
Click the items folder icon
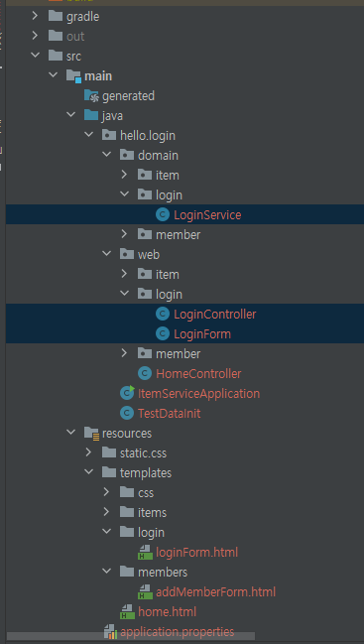[x=127, y=512]
